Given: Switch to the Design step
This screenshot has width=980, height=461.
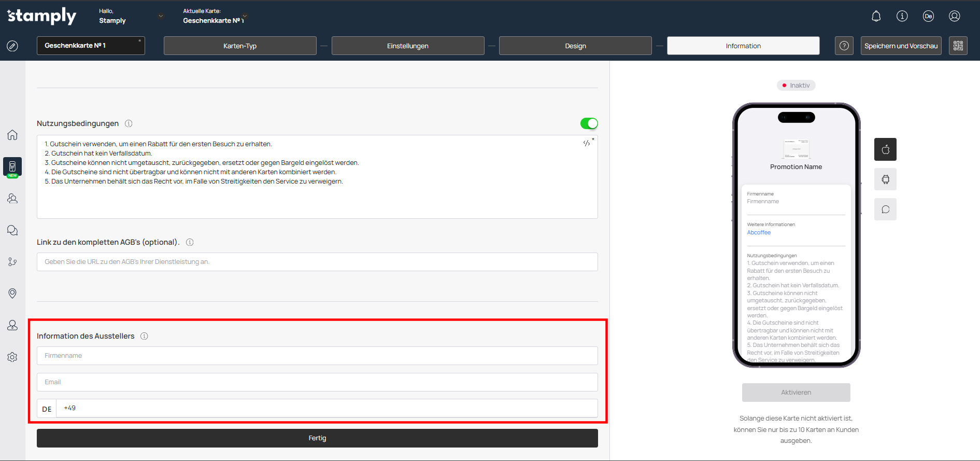Looking at the screenshot, I should [x=575, y=46].
